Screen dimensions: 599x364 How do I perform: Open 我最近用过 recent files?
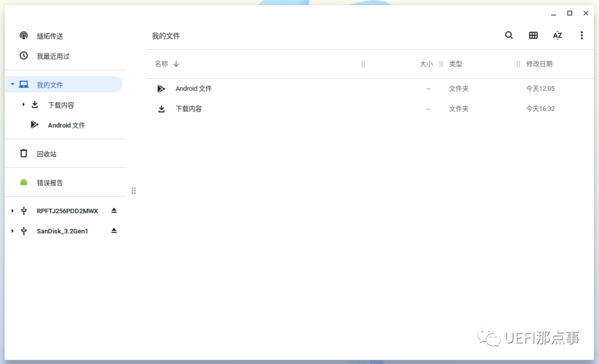[53, 56]
